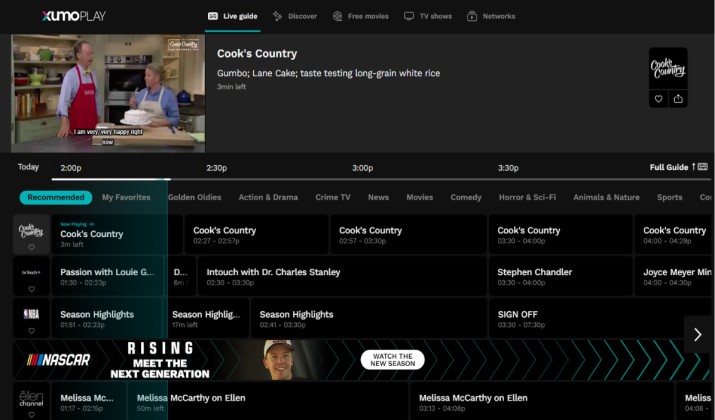The width and height of the screenshot is (715, 420).
Task: Open the Live guide tab
Action: (233, 16)
